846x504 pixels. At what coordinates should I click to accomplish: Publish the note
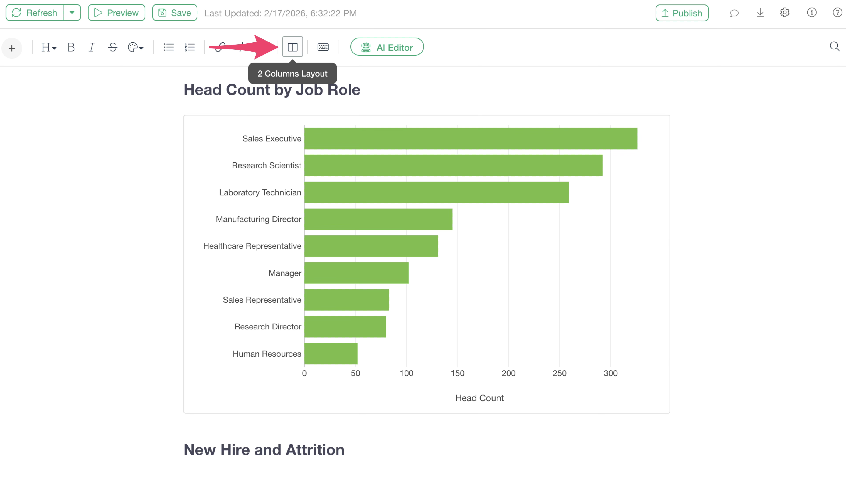tap(682, 13)
